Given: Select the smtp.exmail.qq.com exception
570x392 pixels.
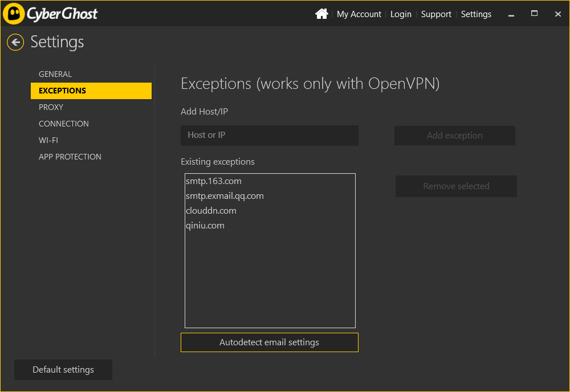Looking at the screenshot, I should (x=270, y=196).
